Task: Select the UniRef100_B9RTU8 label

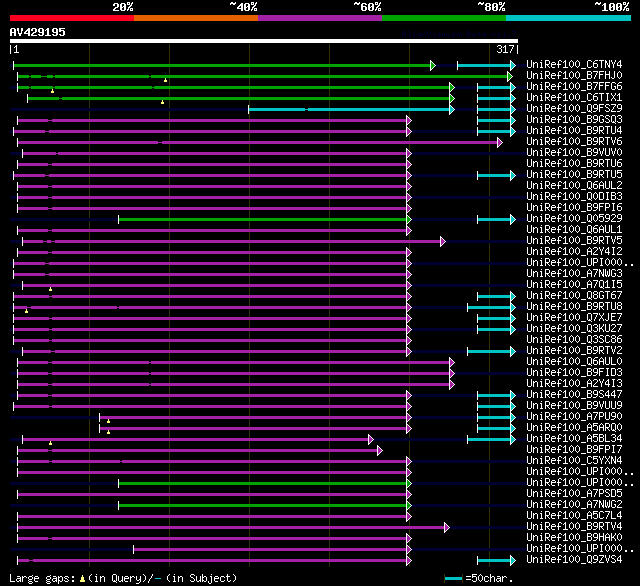Action: [x=574, y=307]
